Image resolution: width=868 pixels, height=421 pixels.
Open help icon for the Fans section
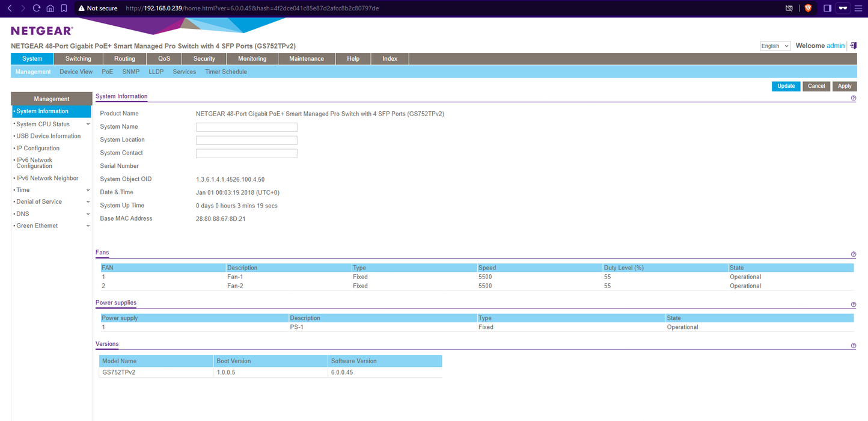pos(854,254)
